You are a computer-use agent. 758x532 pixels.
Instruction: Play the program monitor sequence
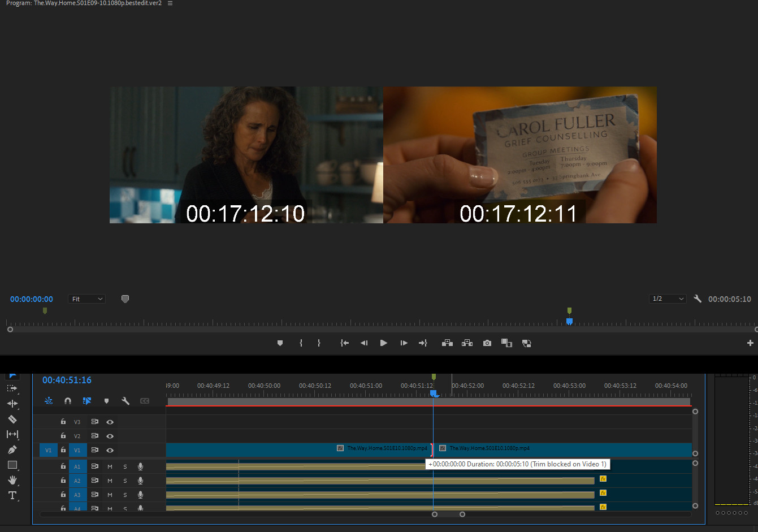point(384,343)
